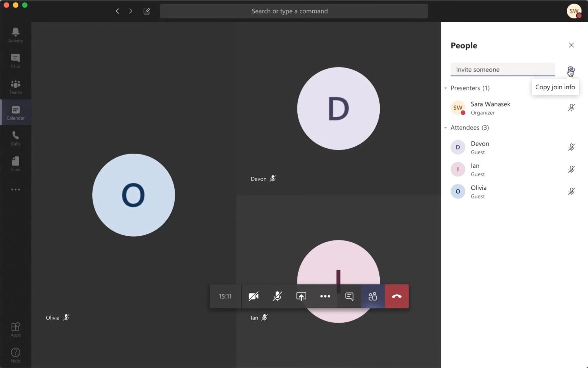Open Files in the left sidebar

point(15,164)
